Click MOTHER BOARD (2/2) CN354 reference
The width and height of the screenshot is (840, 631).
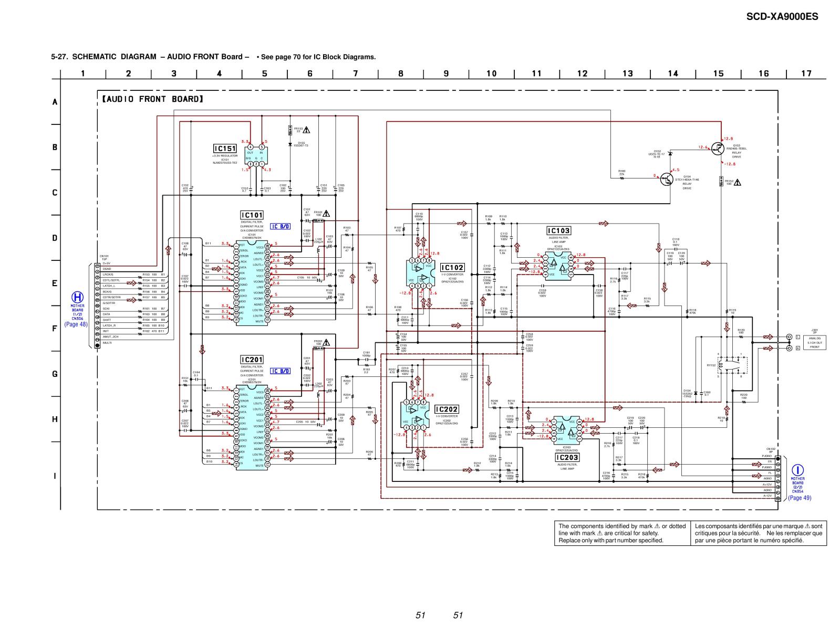(x=798, y=485)
